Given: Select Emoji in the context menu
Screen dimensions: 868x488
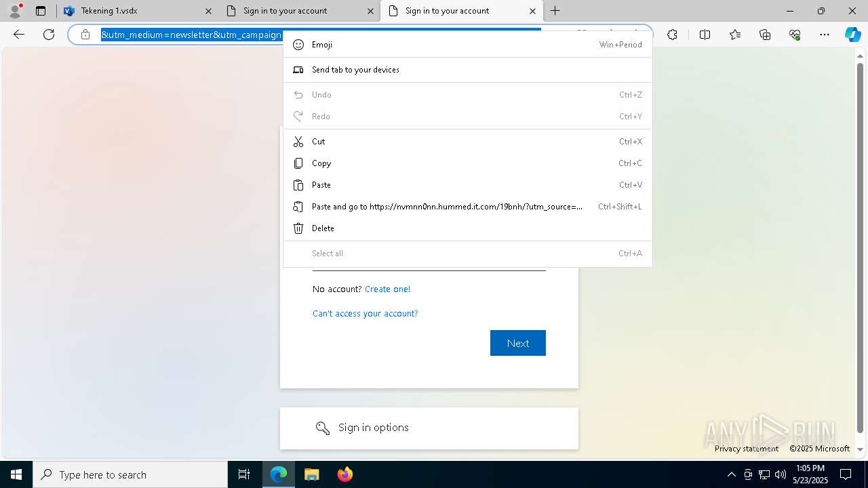Looking at the screenshot, I should [x=467, y=45].
